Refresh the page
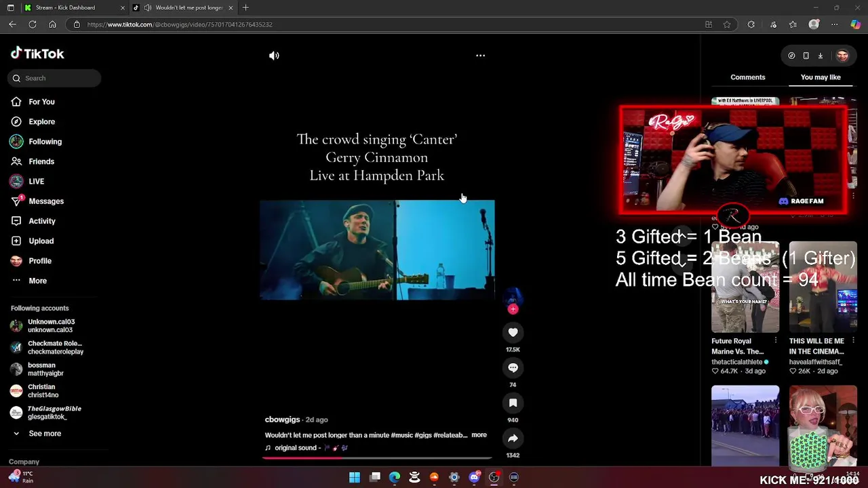This screenshot has height=488, width=868. pos(32,24)
